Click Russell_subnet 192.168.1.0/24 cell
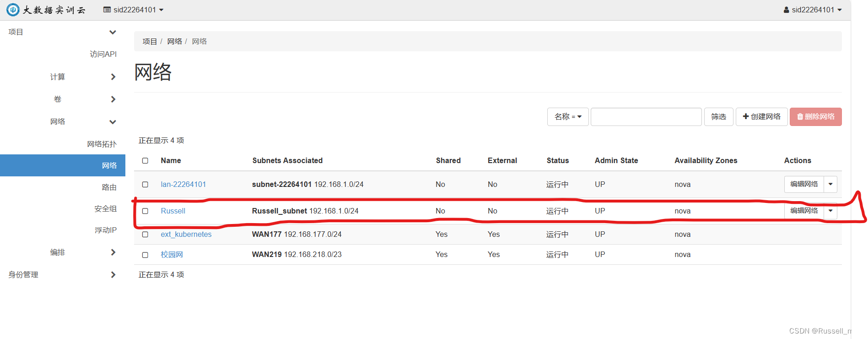This screenshot has height=339, width=868. point(305,211)
